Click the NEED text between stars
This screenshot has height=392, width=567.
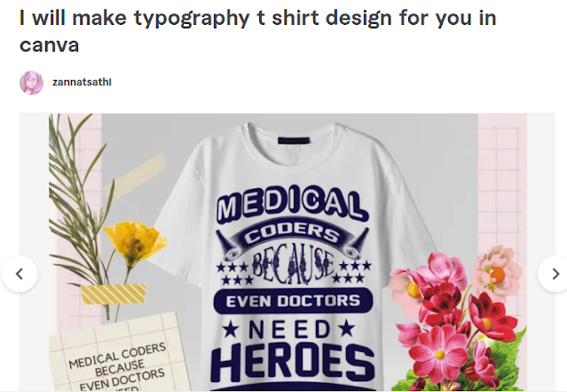[288, 329]
